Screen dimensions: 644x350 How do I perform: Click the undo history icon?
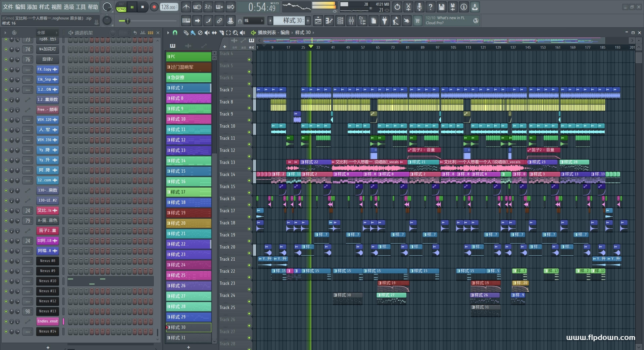pyautogui.click(x=397, y=7)
